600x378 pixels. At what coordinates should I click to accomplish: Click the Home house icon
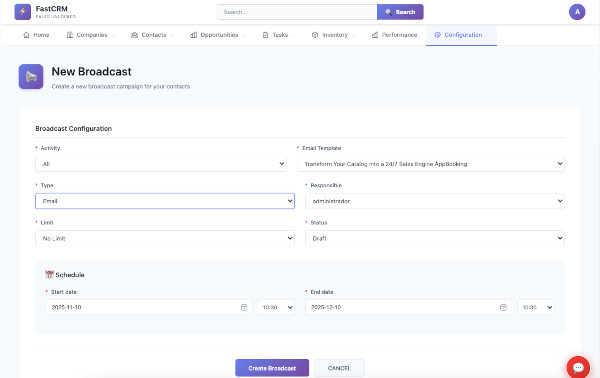tap(26, 35)
